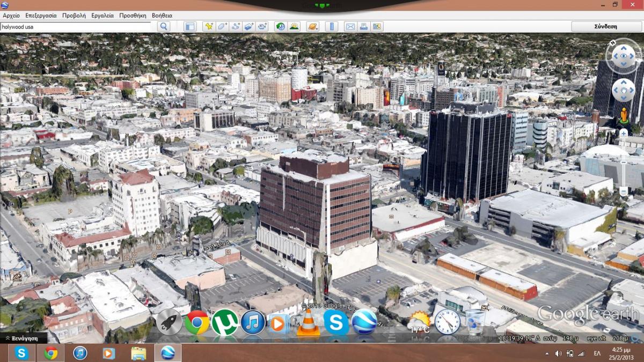Click the Street View pegman icon
The image size is (644, 362).
point(623,116)
